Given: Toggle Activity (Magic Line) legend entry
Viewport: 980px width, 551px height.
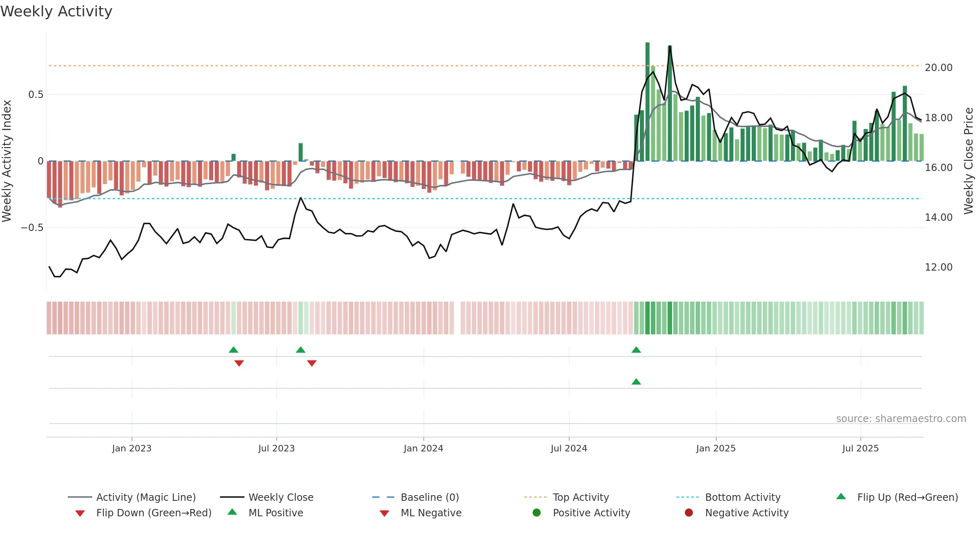Looking at the screenshot, I should (132, 497).
